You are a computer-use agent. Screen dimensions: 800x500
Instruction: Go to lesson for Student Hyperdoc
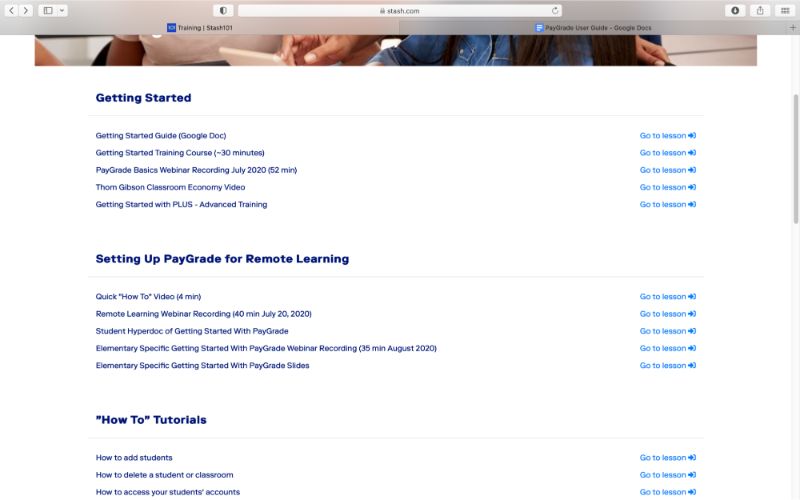coord(667,331)
